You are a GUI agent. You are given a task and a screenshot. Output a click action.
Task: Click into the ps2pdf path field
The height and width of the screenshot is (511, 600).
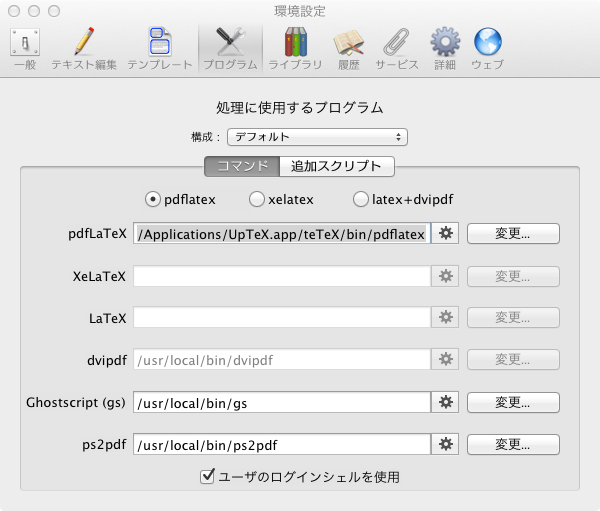(x=280, y=444)
